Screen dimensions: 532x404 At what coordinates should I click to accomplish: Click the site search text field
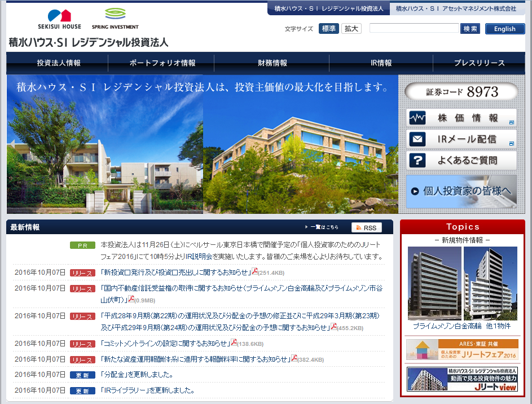point(414,29)
